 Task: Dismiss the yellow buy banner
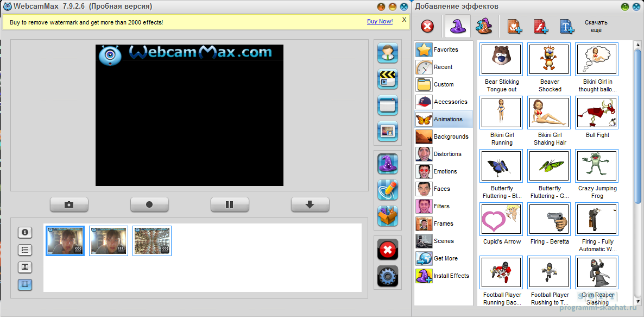404,20
